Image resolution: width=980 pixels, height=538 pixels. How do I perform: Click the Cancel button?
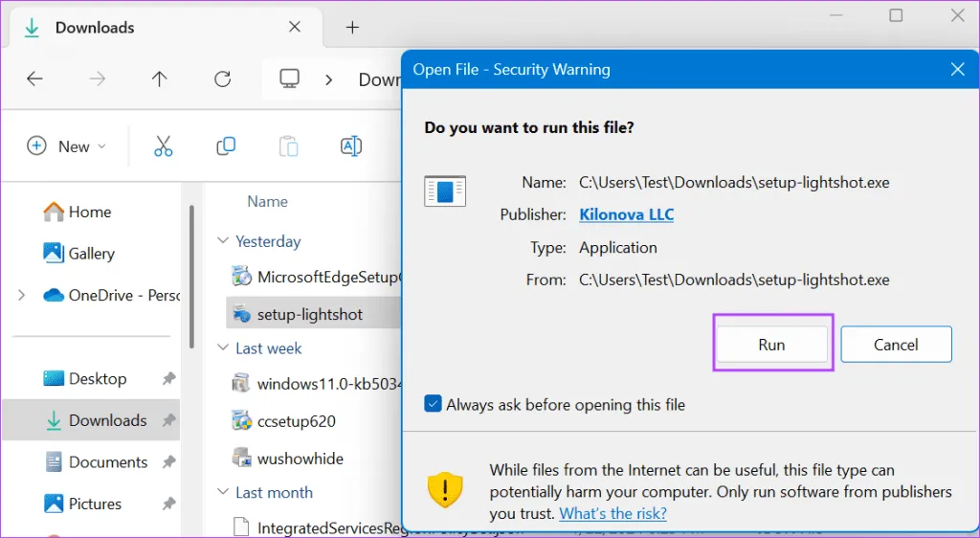[x=896, y=345]
